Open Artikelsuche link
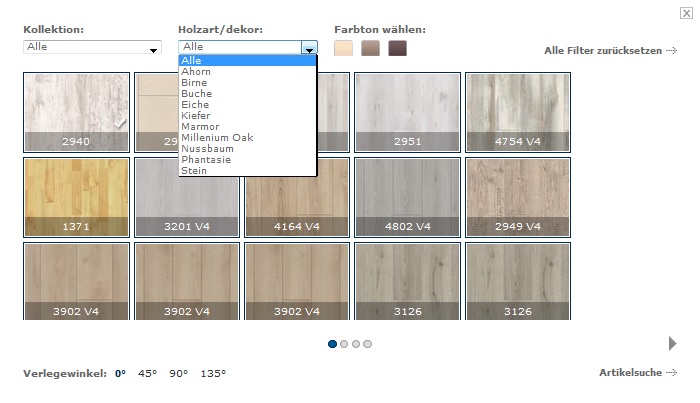This screenshot has width=700, height=403. 638,373
